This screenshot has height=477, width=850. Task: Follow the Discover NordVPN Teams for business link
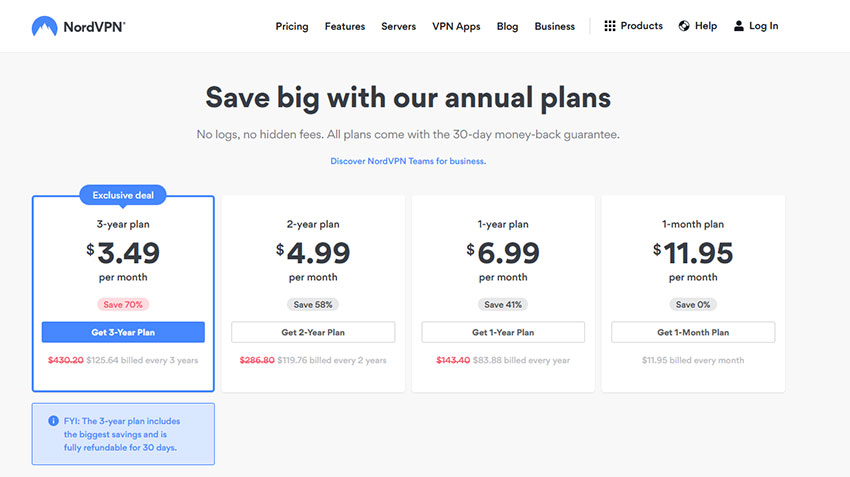[408, 161]
